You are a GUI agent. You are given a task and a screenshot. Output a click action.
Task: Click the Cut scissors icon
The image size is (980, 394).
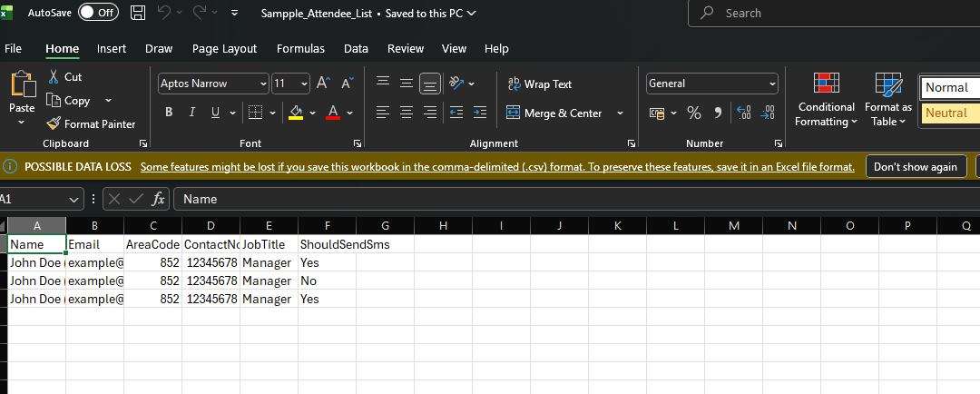(54, 77)
